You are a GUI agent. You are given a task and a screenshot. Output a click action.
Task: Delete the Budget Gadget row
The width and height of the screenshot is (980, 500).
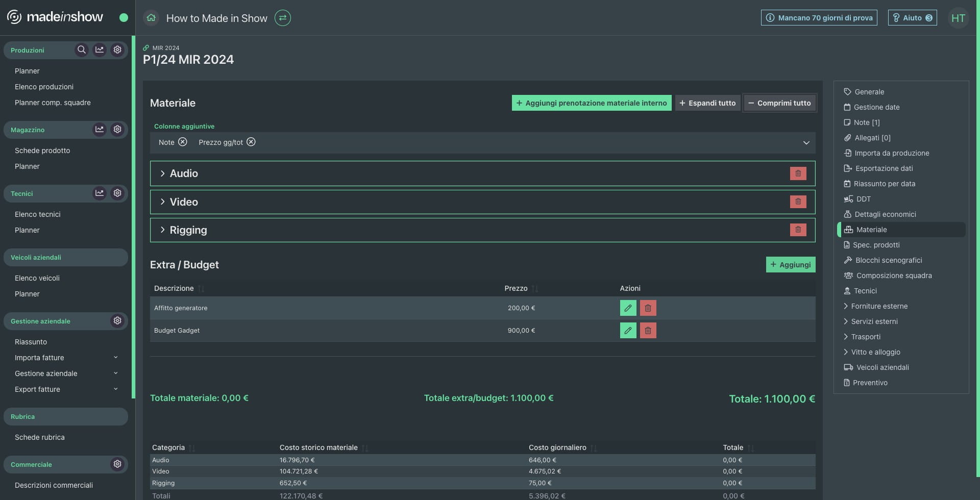tap(648, 331)
